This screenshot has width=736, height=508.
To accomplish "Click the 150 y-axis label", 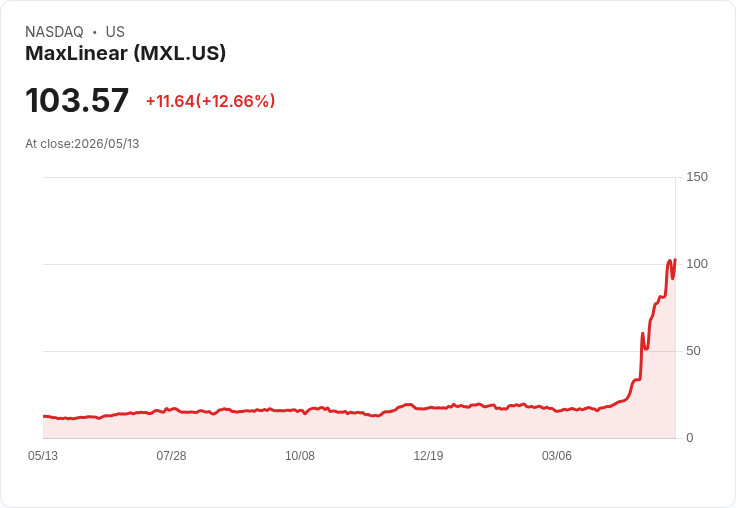I will (x=697, y=177).
